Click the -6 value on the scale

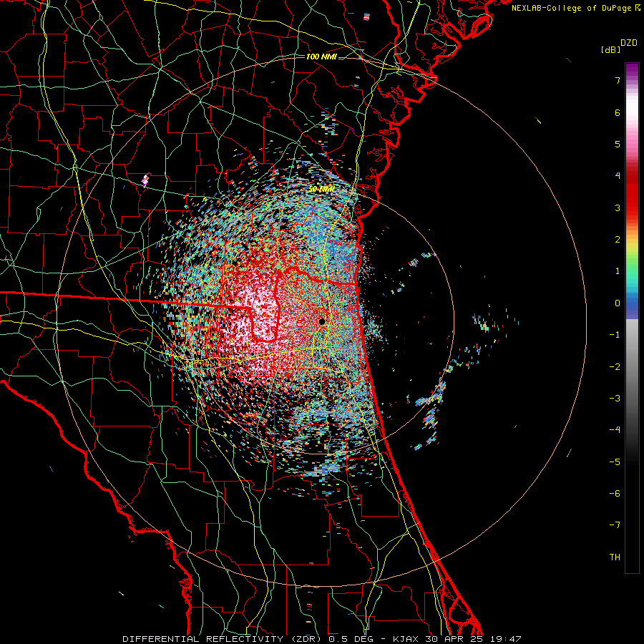pyautogui.click(x=615, y=494)
